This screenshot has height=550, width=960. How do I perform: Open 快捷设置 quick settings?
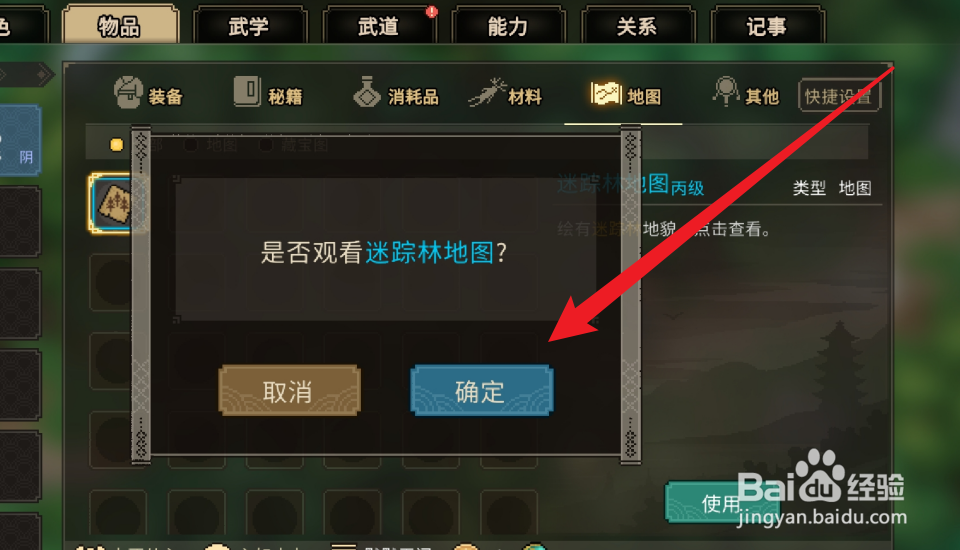(839, 96)
